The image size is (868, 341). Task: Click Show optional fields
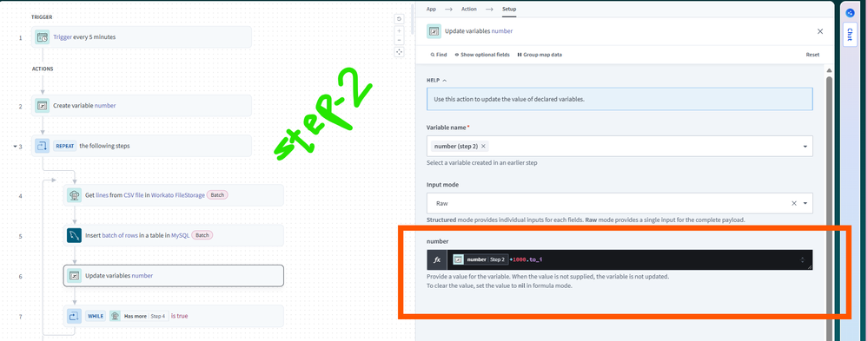point(481,55)
